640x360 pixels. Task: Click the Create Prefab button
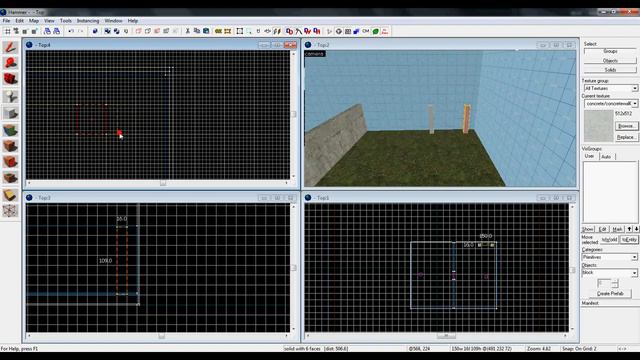click(x=610, y=293)
